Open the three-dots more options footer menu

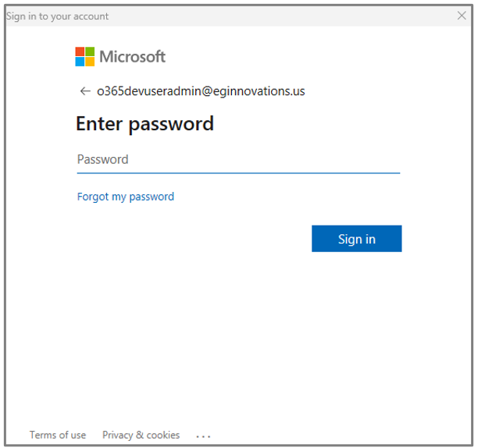(203, 436)
